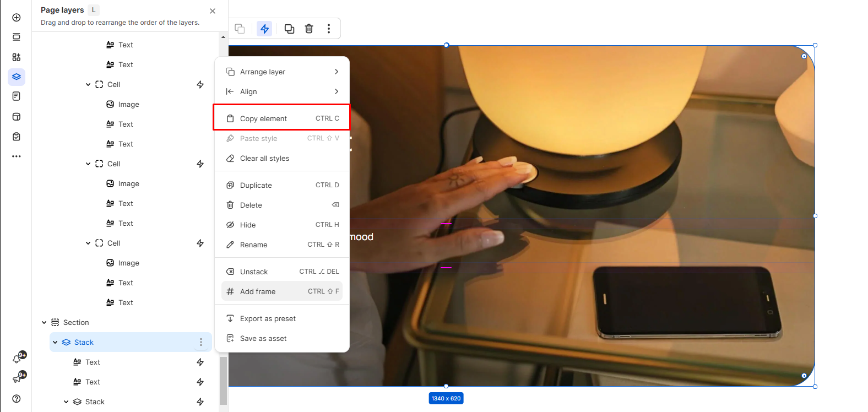Select the Section layer row
The width and height of the screenshot is (868, 412).
pyautogui.click(x=126, y=322)
